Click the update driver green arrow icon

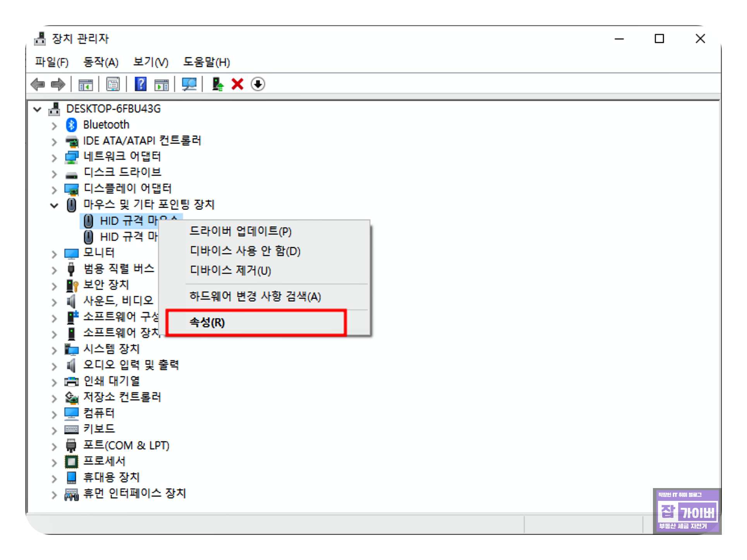[x=218, y=84]
